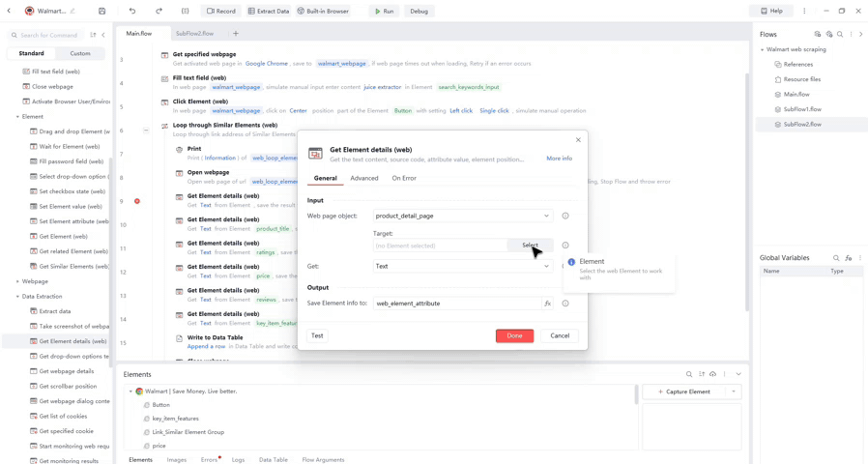Undo the last action

pos(132,11)
